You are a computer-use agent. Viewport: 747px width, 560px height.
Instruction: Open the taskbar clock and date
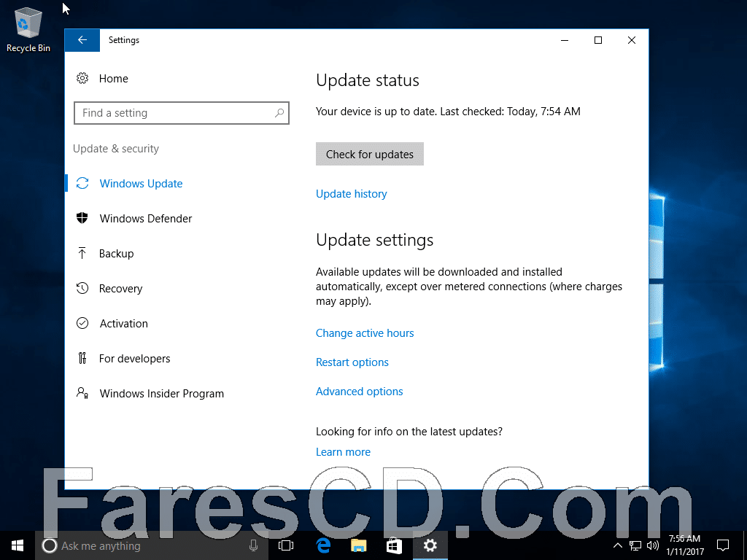pyautogui.click(x=684, y=545)
